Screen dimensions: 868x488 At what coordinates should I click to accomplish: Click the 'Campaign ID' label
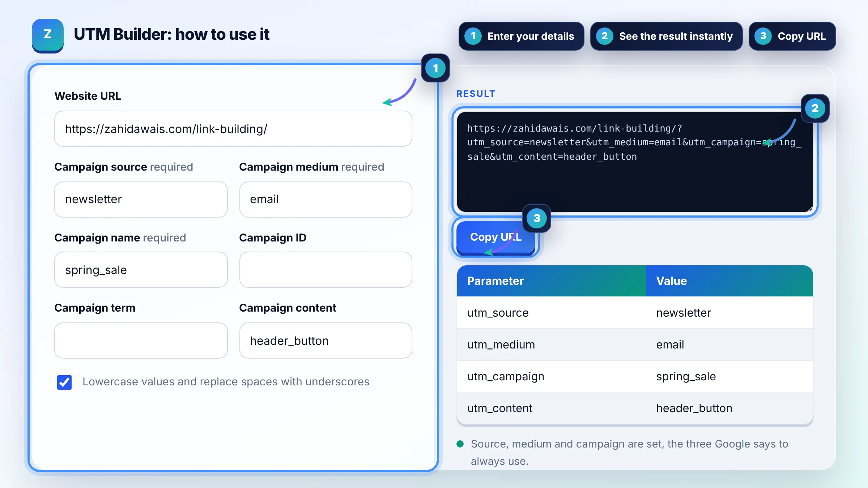(x=273, y=238)
